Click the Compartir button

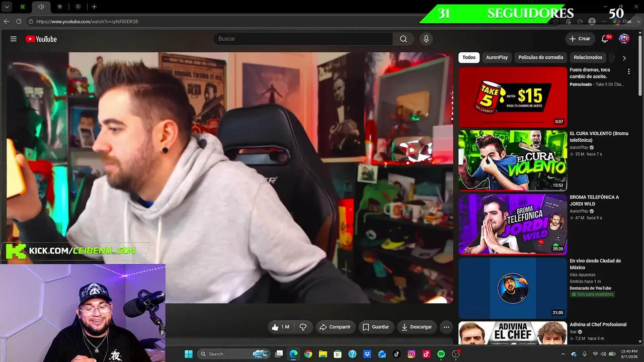335,327
